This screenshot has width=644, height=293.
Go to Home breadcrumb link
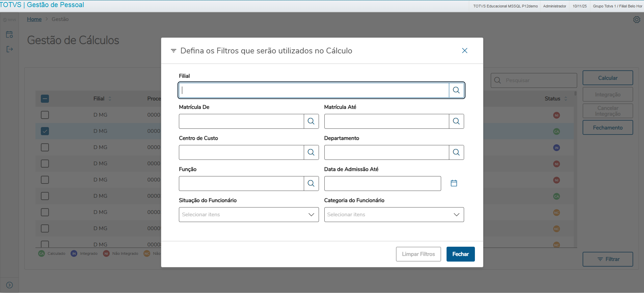[34, 19]
